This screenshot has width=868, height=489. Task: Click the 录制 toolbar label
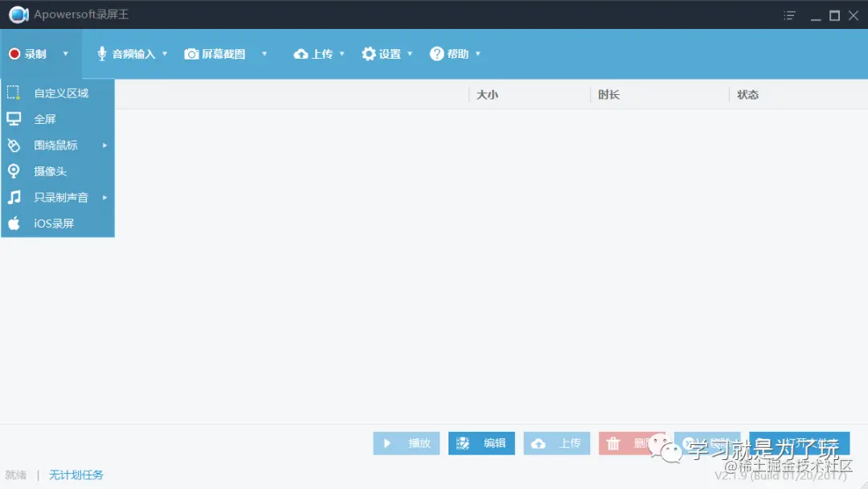(35, 54)
